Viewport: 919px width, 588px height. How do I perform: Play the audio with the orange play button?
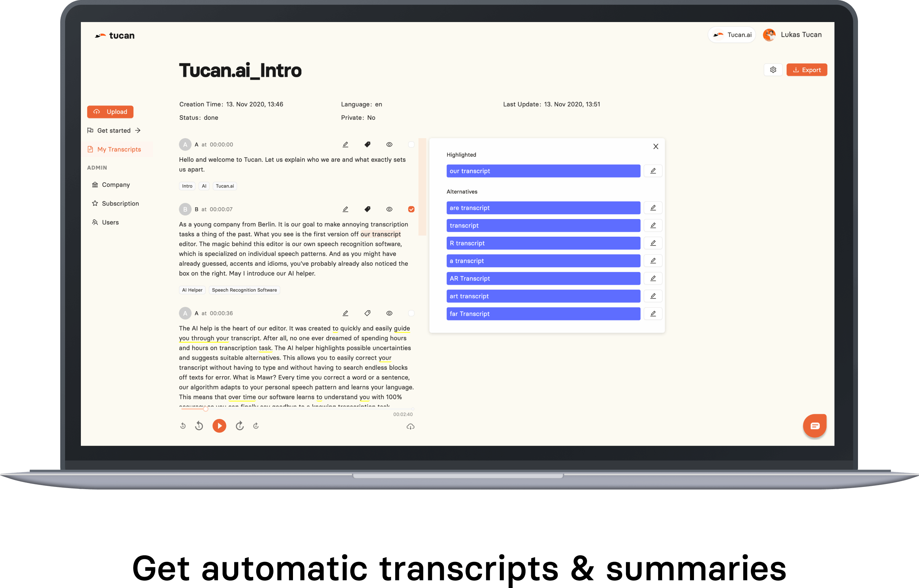[x=219, y=425]
